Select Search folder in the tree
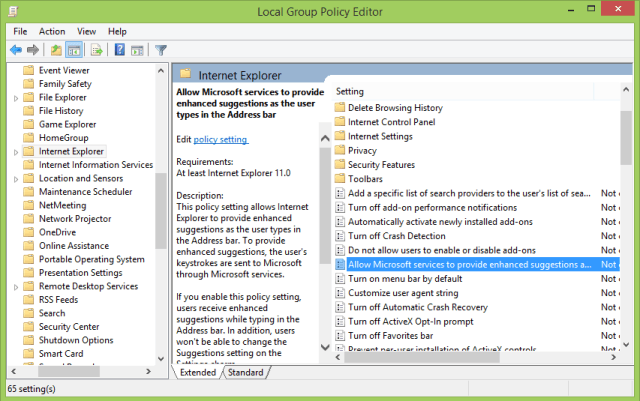Viewport: 640px width, 401px height. pyautogui.click(x=52, y=313)
